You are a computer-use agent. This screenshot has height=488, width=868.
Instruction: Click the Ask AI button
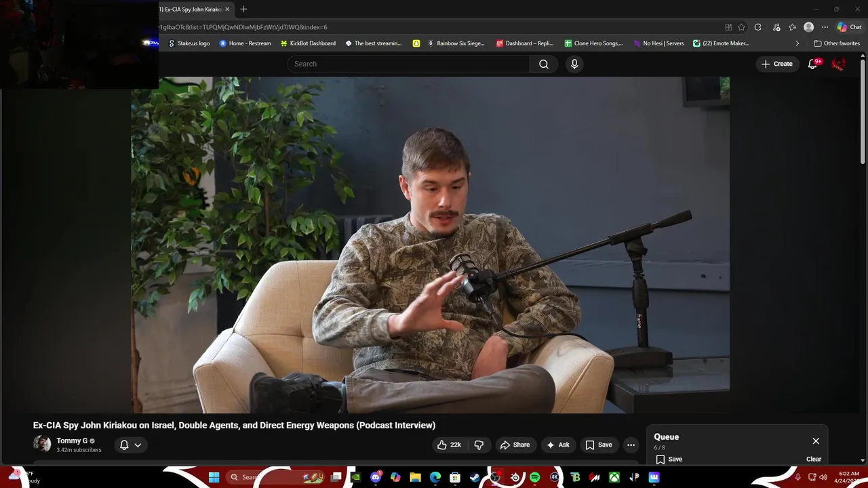tap(557, 445)
